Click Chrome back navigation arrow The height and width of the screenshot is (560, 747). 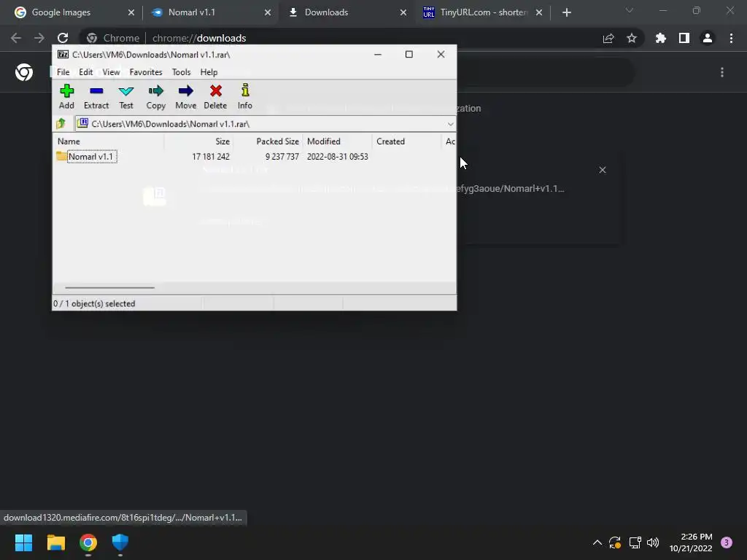tap(16, 38)
